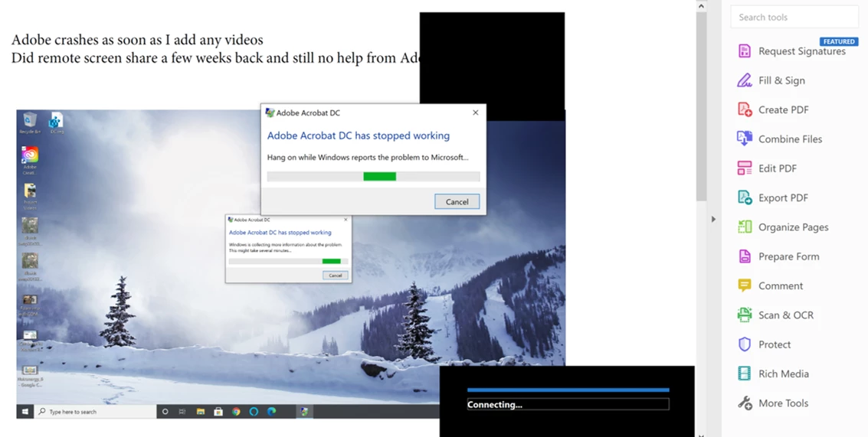The width and height of the screenshot is (868, 437).
Task: Click the document vertical scrollbar thumb
Action: point(701,106)
